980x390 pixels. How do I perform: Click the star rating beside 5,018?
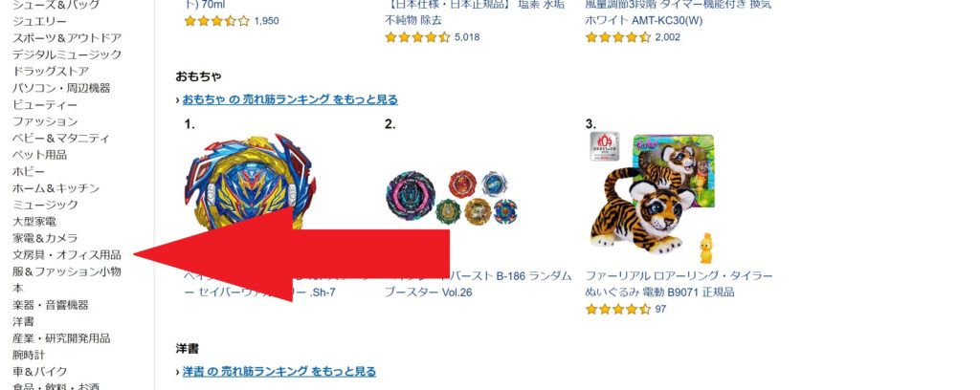[417, 37]
